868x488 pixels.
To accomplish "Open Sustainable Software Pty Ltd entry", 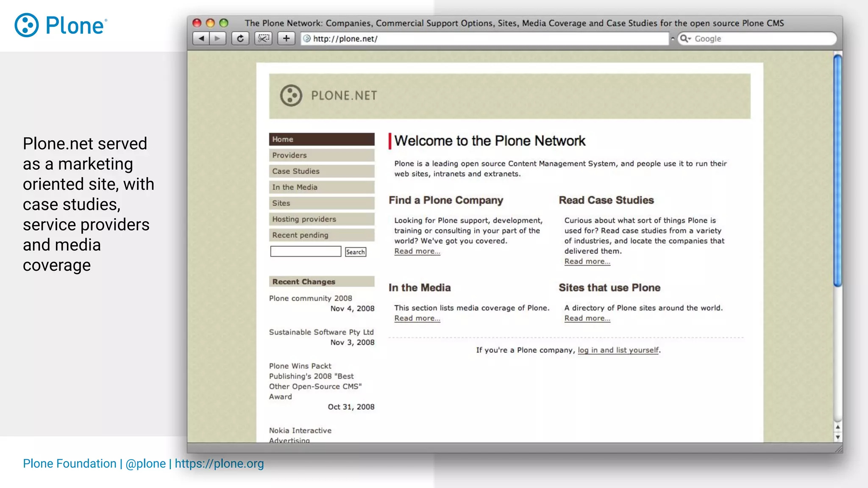I will click(x=321, y=332).
